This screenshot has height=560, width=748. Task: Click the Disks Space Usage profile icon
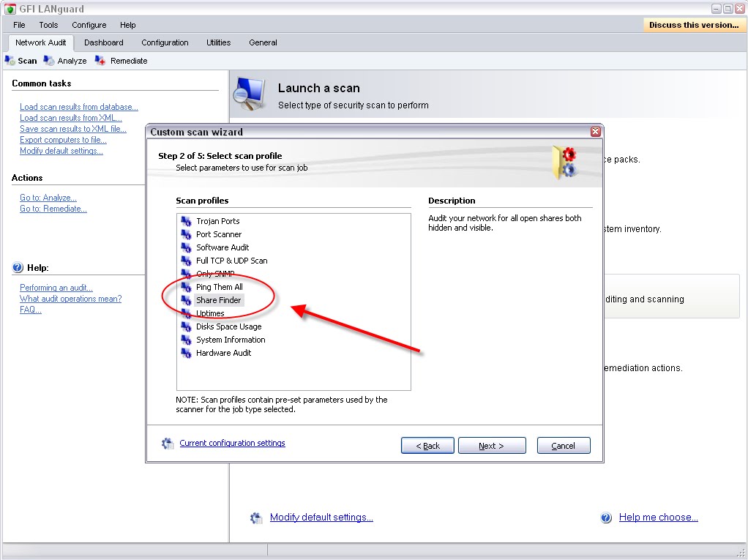click(x=186, y=326)
